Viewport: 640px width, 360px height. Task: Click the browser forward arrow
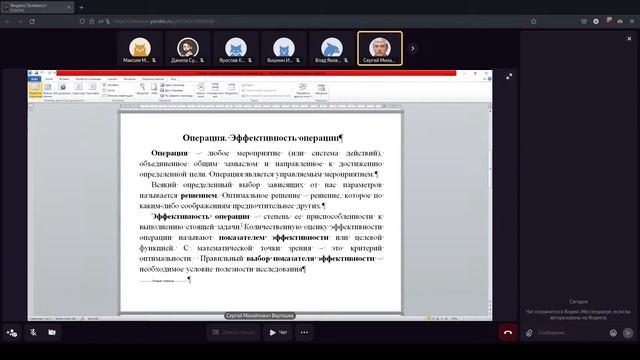(x=20, y=21)
